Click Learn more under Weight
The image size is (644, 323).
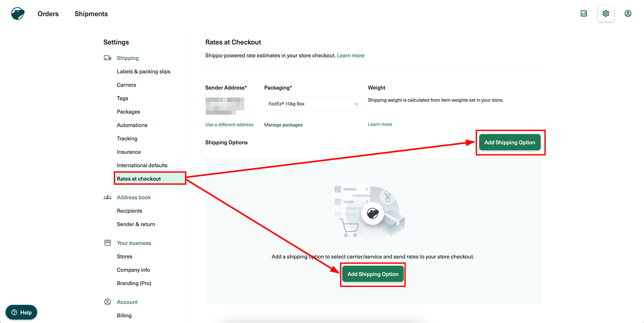click(380, 125)
